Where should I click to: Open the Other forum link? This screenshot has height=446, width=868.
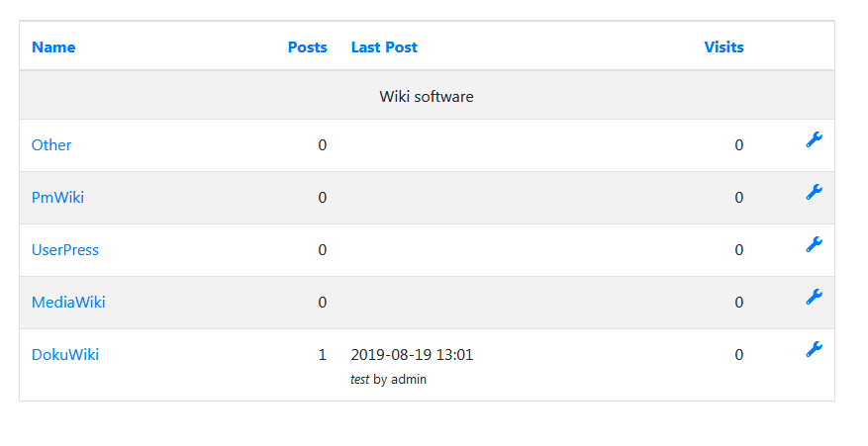51,145
